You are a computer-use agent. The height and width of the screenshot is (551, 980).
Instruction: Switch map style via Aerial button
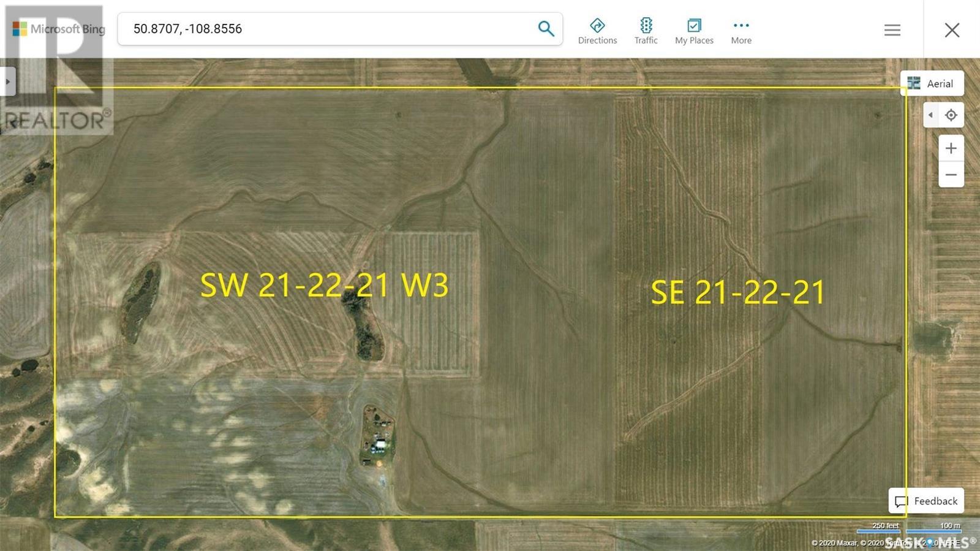coord(932,83)
